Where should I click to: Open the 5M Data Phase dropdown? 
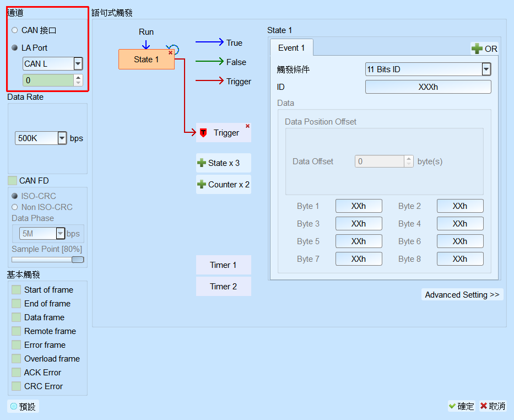click(x=60, y=234)
